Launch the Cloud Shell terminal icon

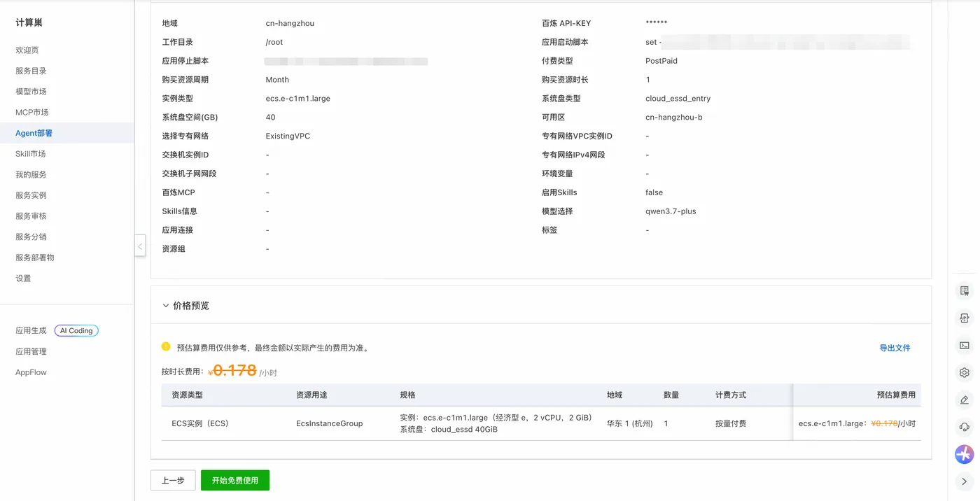pos(964,345)
